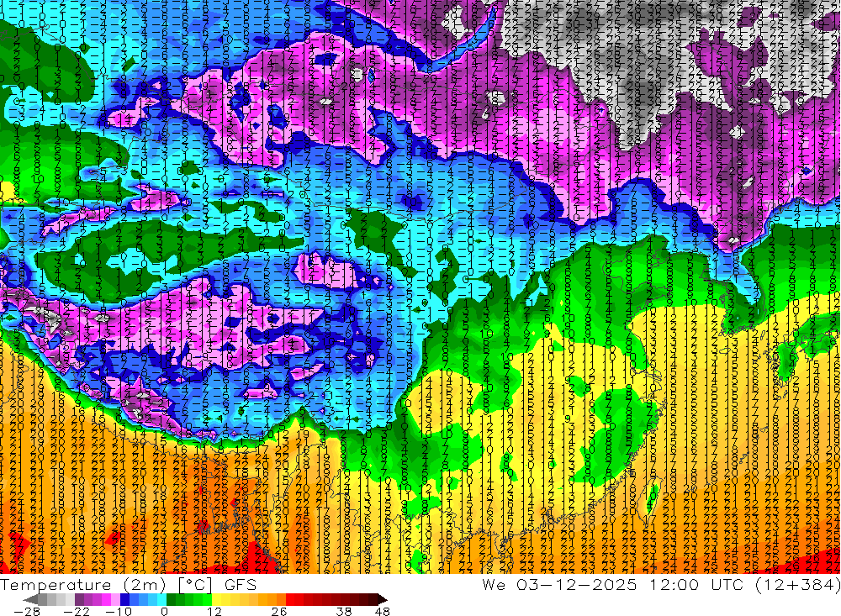
Task: Click the '-22' legend label
Action: click(x=77, y=612)
